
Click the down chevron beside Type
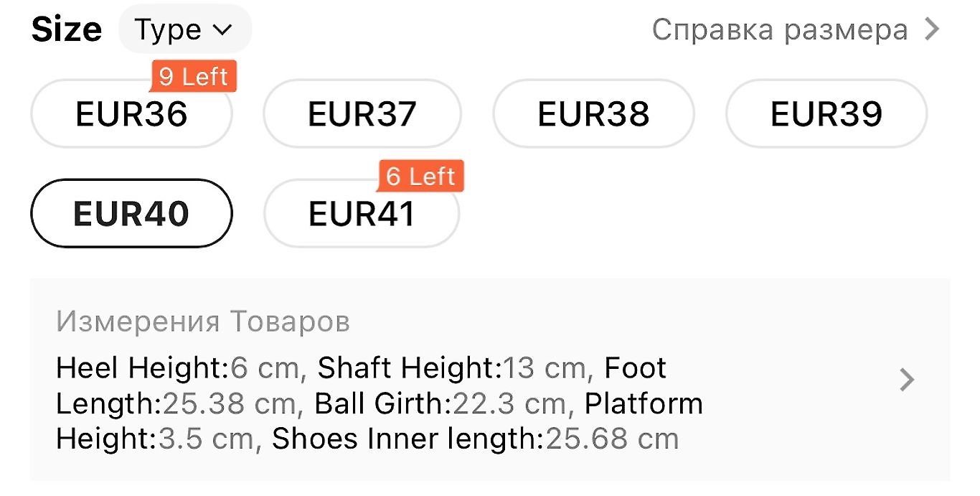(x=222, y=30)
